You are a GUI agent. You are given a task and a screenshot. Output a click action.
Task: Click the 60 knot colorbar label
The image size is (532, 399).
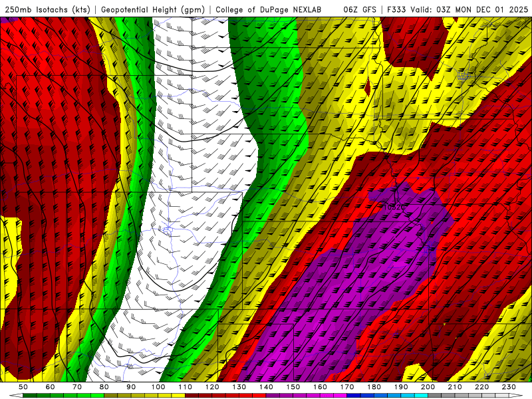pyautogui.click(x=50, y=387)
